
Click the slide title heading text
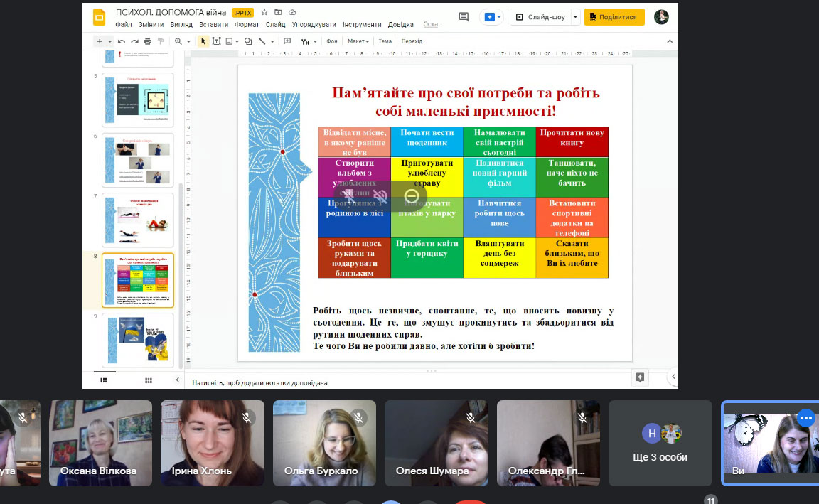466,102
